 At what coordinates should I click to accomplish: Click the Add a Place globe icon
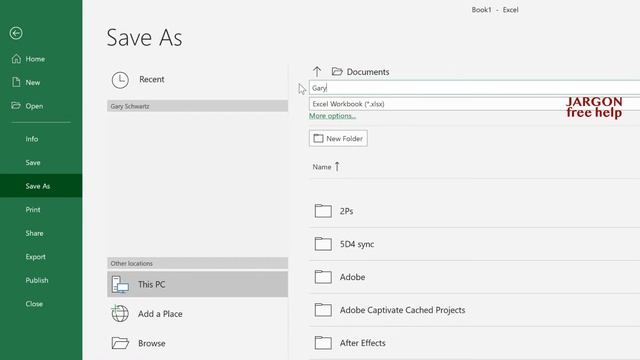(120, 313)
